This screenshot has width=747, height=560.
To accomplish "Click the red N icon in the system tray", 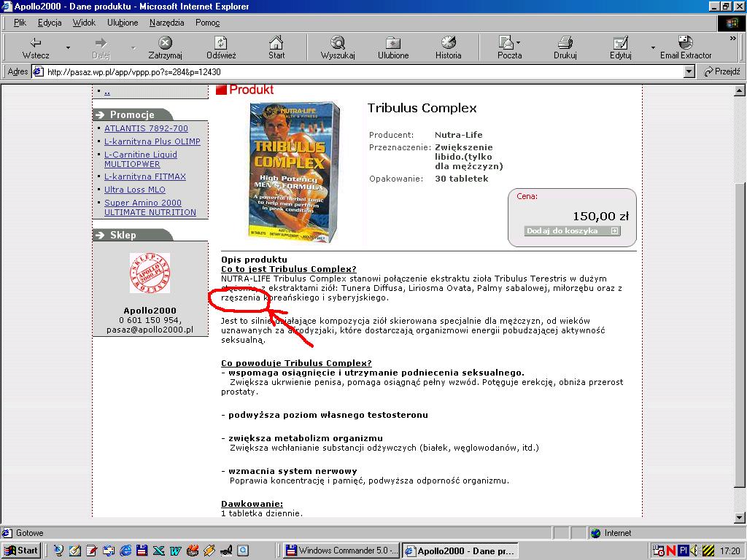I will tap(671, 551).
